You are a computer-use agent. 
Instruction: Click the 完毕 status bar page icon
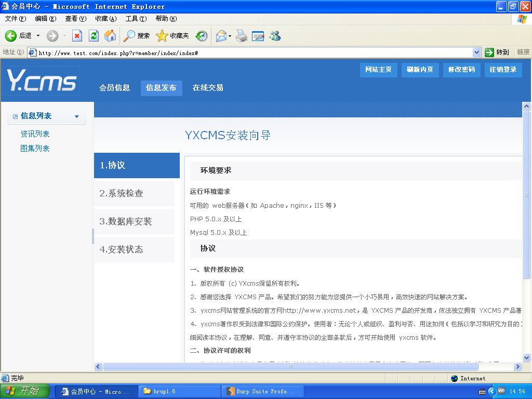(5, 378)
